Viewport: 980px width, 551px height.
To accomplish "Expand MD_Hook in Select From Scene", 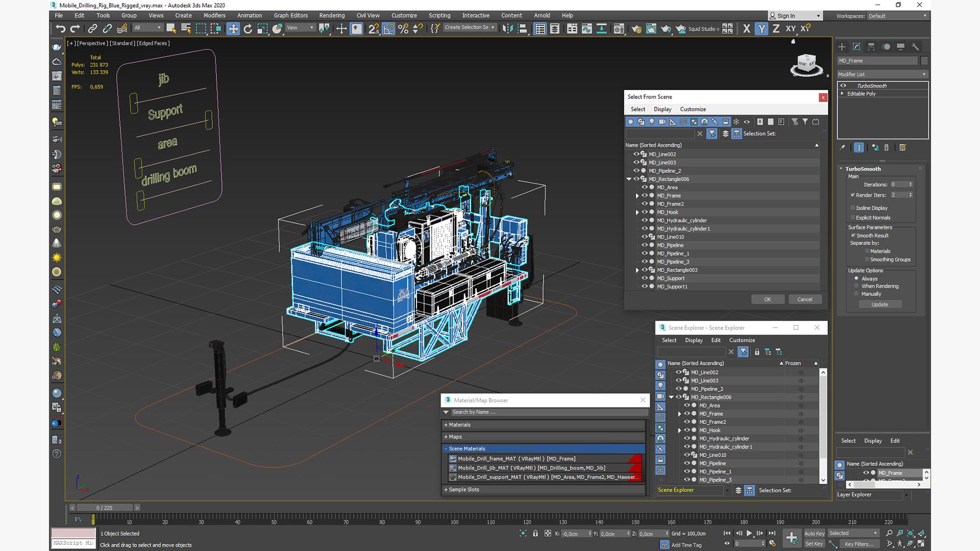I will click(x=637, y=212).
